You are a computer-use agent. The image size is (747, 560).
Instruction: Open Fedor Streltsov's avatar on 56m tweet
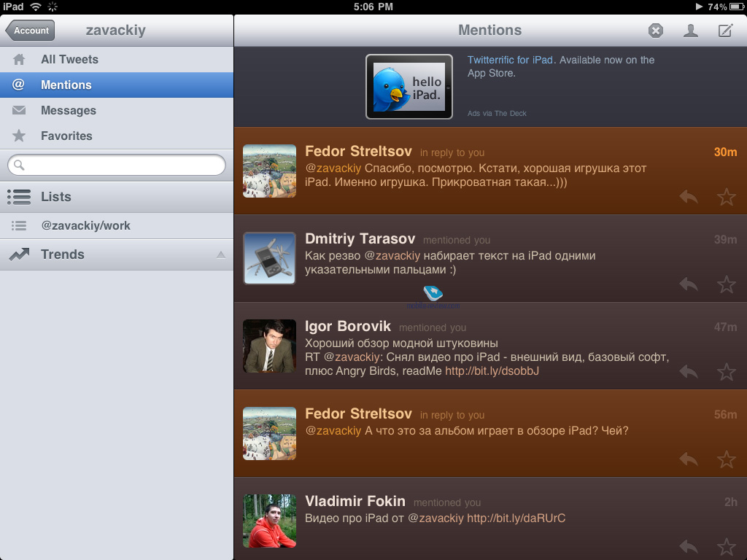tap(270, 433)
